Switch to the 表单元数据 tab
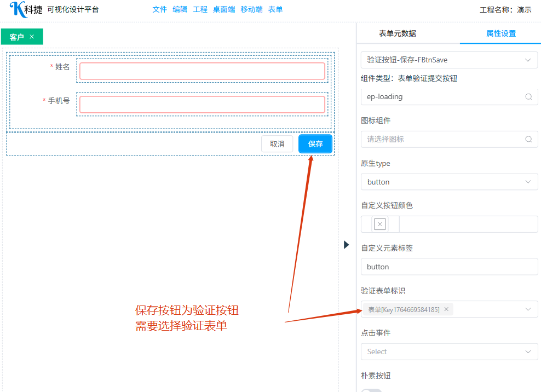This screenshot has width=541, height=392. click(x=398, y=33)
